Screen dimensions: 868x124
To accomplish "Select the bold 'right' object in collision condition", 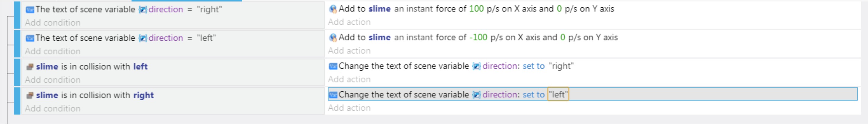I will point(143,95).
